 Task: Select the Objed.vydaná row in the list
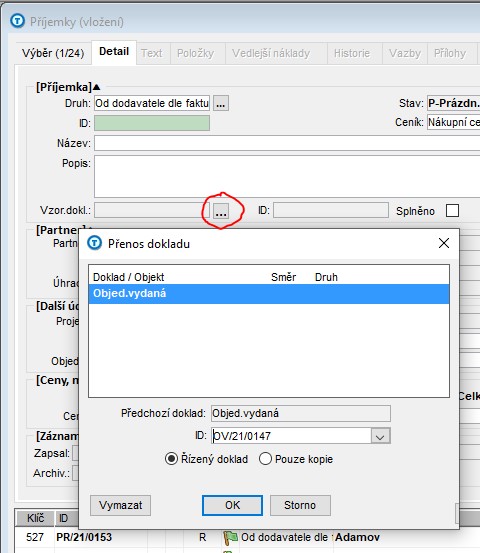[x=269, y=294]
